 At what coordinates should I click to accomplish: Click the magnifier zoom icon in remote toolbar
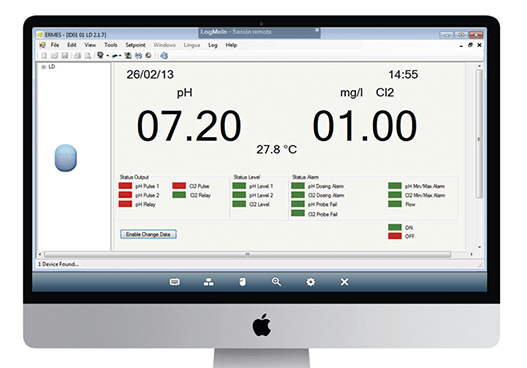pyautogui.click(x=276, y=282)
